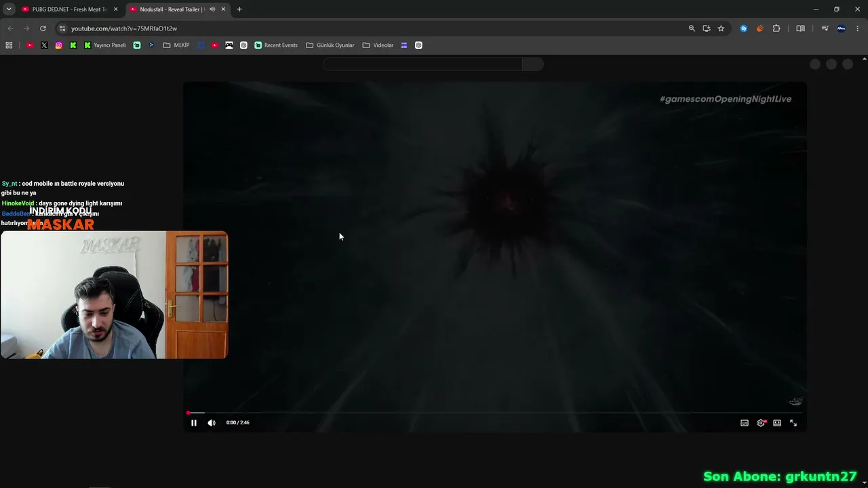Minimize the browser window

click(816, 9)
